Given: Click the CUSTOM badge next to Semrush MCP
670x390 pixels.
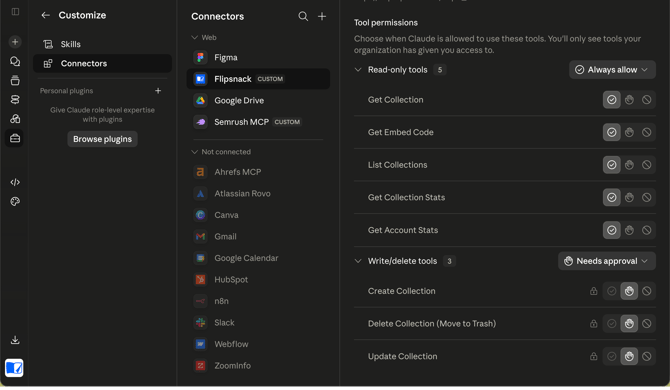Looking at the screenshot, I should (287, 122).
